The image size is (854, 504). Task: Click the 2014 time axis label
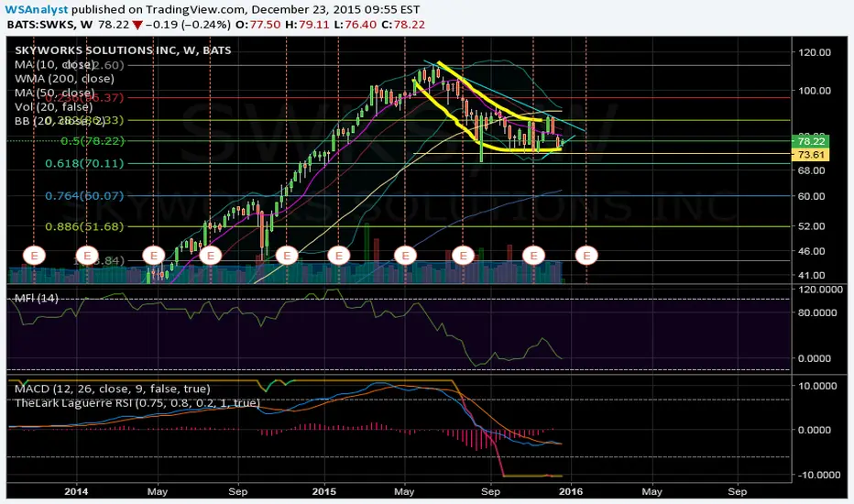tap(76, 491)
